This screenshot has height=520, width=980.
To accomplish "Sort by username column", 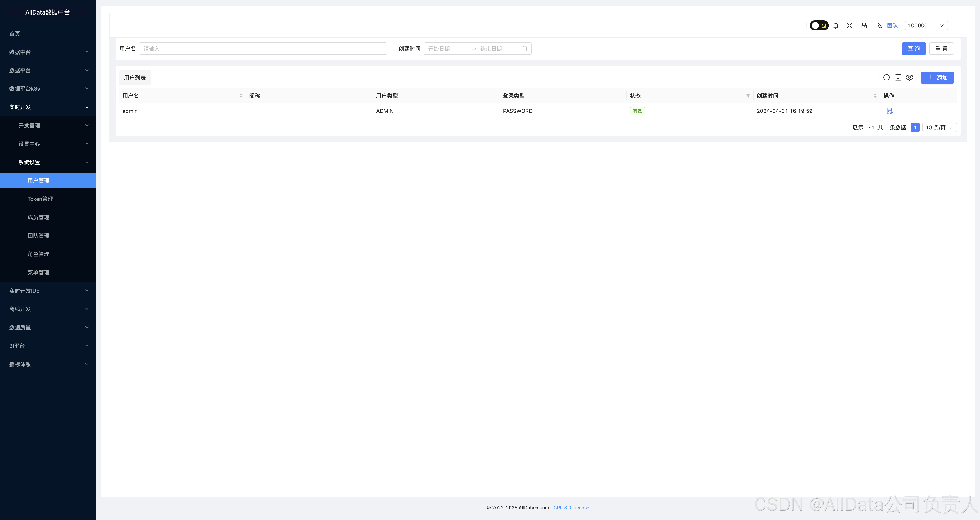I will pos(241,96).
